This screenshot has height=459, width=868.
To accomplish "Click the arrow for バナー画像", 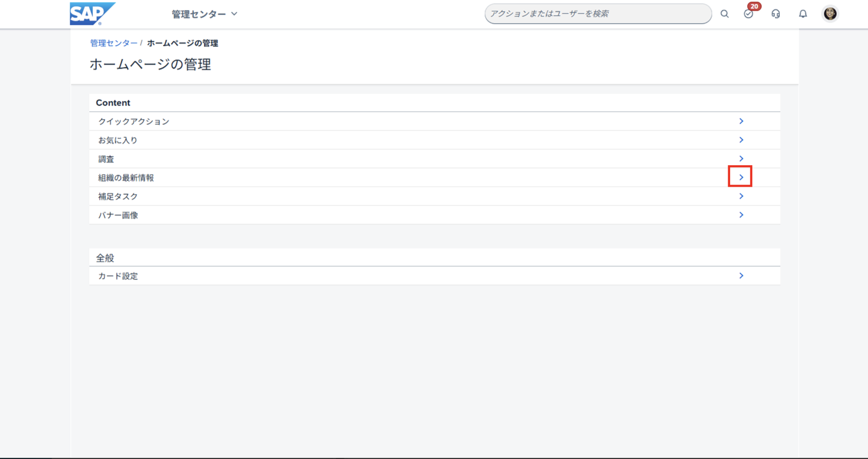I will click(741, 215).
